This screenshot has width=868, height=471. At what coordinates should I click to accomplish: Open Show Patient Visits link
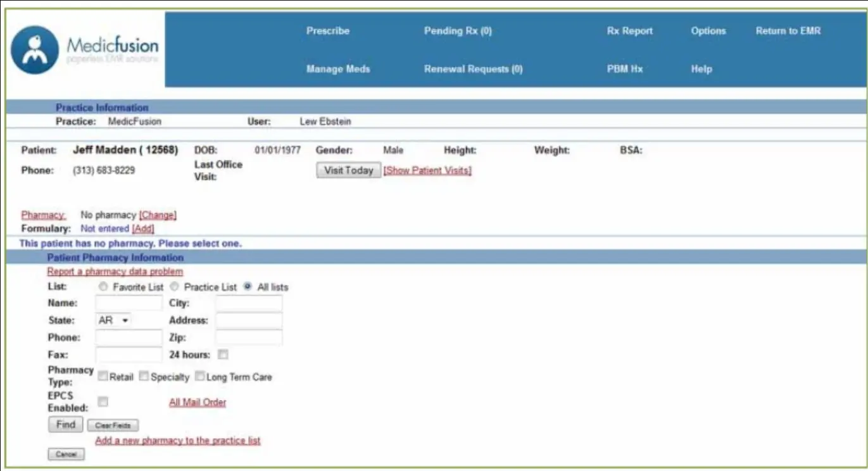click(x=427, y=170)
